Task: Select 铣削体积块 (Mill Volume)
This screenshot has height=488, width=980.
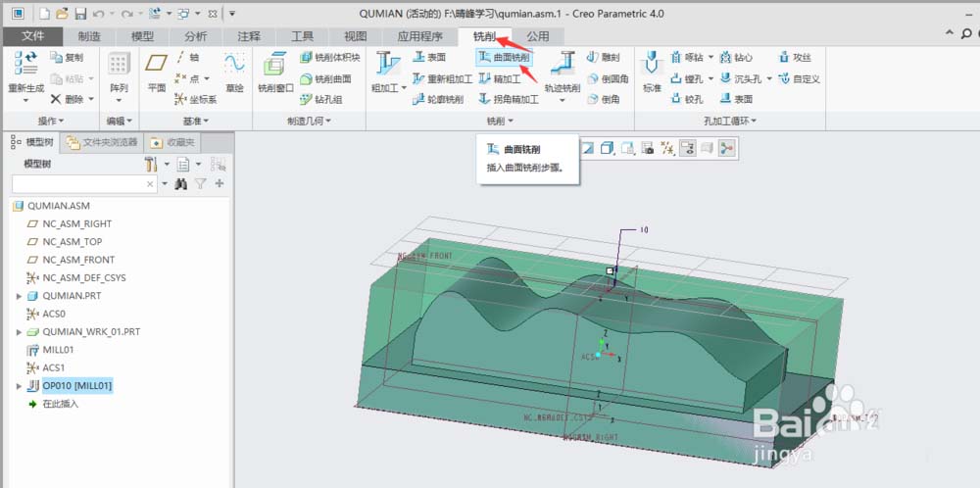Action: click(x=329, y=58)
